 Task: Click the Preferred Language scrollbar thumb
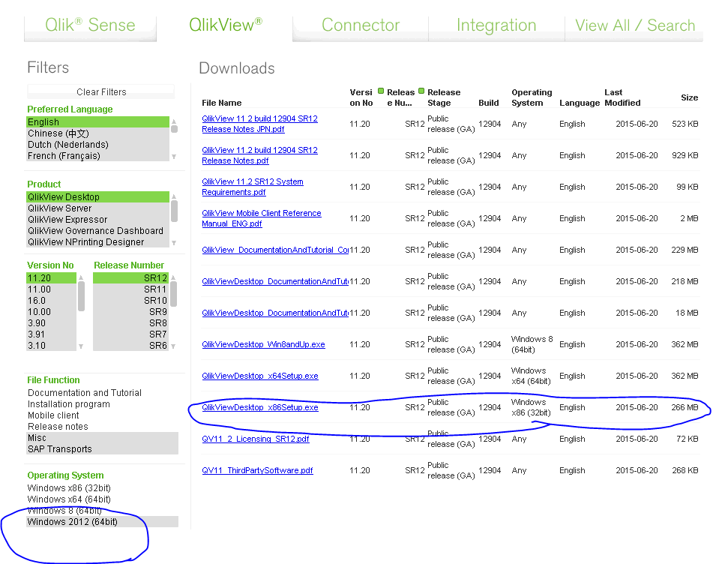[174, 129]
